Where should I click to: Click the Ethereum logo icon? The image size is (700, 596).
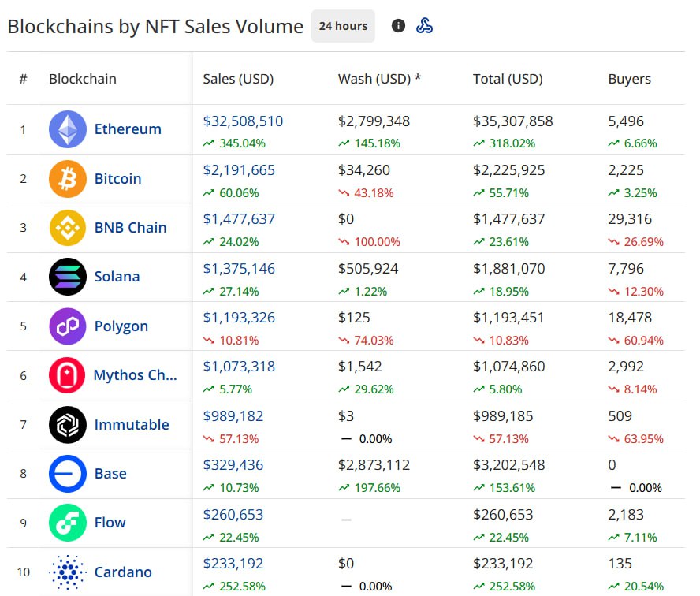click(x=68, y=129)
